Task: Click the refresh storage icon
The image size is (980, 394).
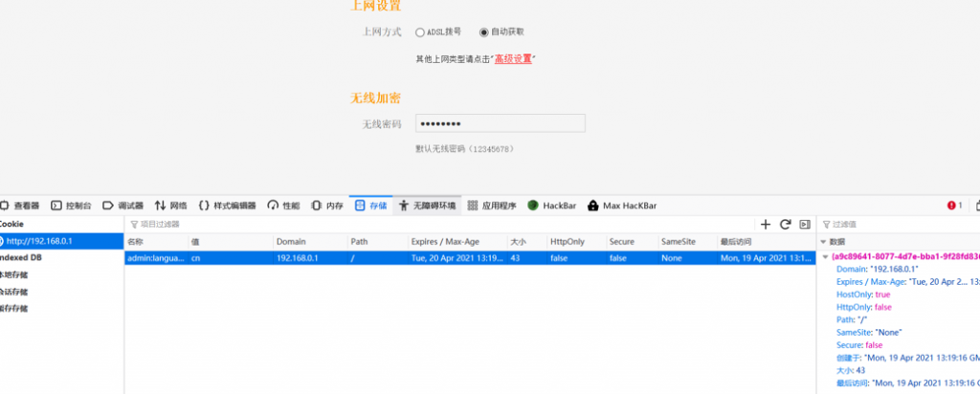Action: pos(786,224)
